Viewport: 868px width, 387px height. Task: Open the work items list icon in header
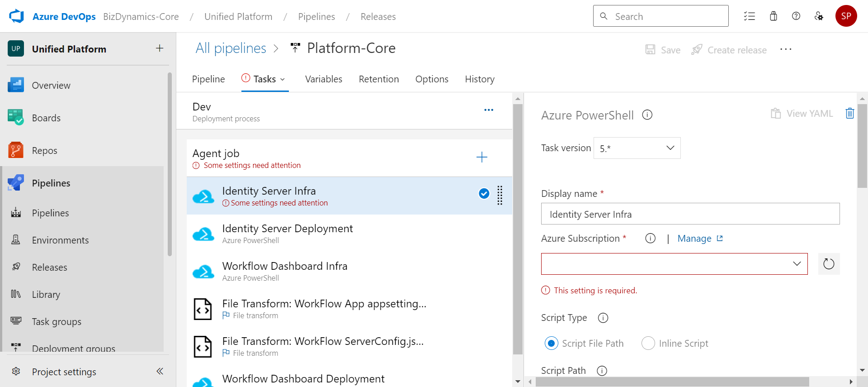point(750,16)
